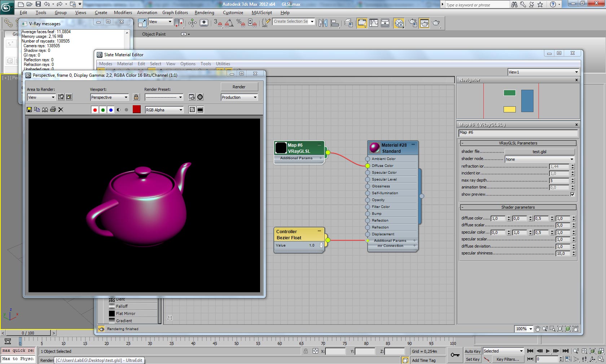Select the Pan tool in Slate Material Editor
Viewport: 606px width, 364px height.
pyautogui.click(x=537, y=329)
